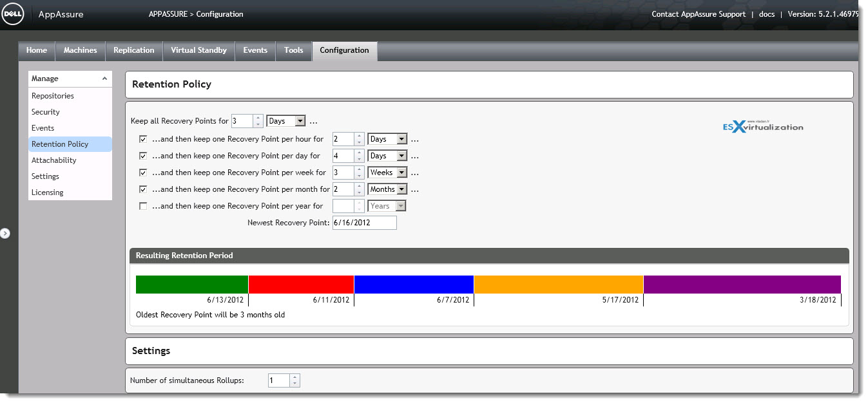868x403 pixels.
Task: Increase the per week retention number
Action: 359,169
